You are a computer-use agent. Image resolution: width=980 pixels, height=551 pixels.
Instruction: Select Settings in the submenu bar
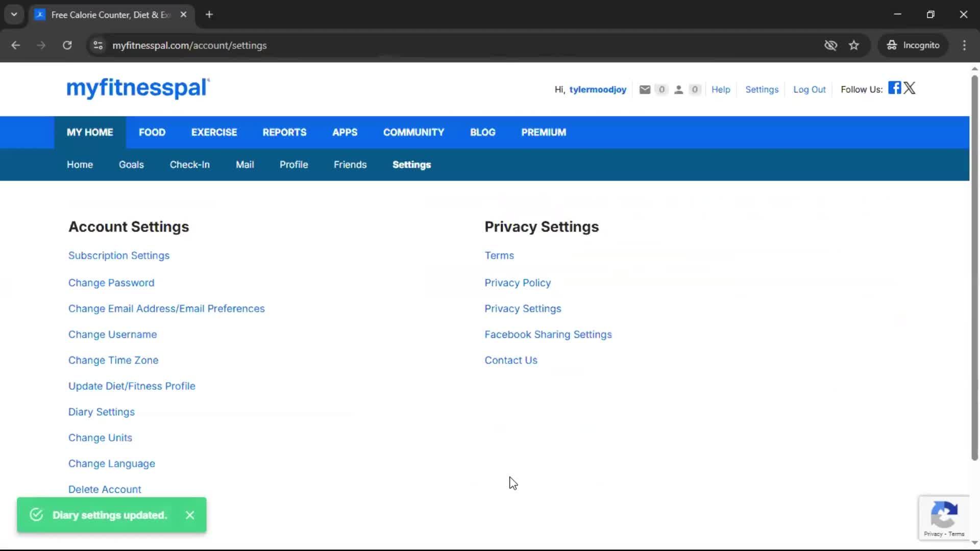[x=411, y=165]
